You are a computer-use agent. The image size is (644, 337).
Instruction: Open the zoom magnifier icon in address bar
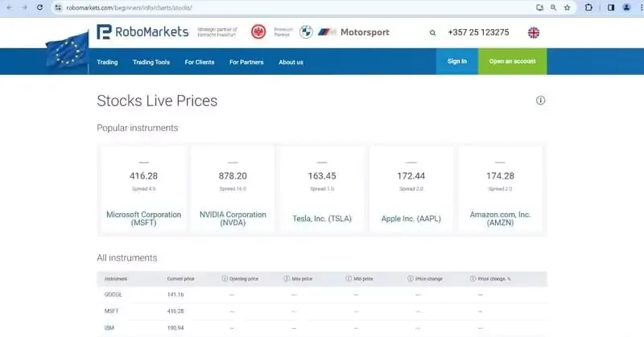[553, 7]
